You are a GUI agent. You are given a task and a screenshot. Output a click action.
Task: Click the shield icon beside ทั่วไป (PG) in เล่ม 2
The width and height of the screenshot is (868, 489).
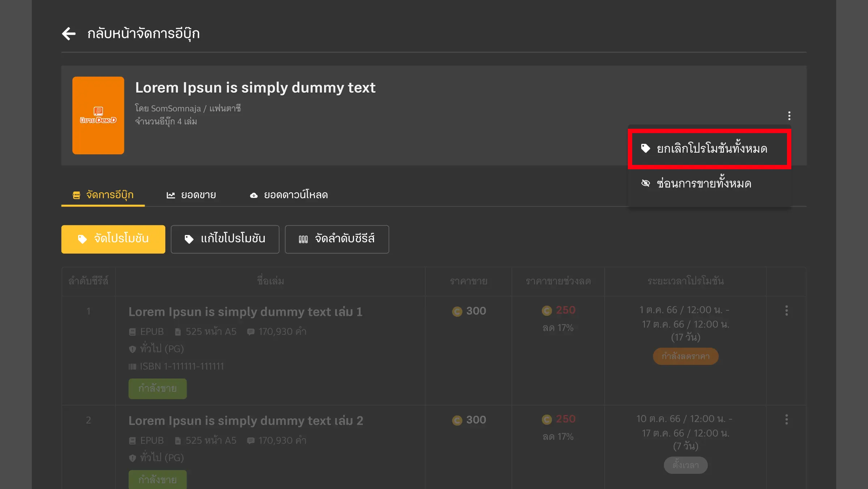coord(132,458)
